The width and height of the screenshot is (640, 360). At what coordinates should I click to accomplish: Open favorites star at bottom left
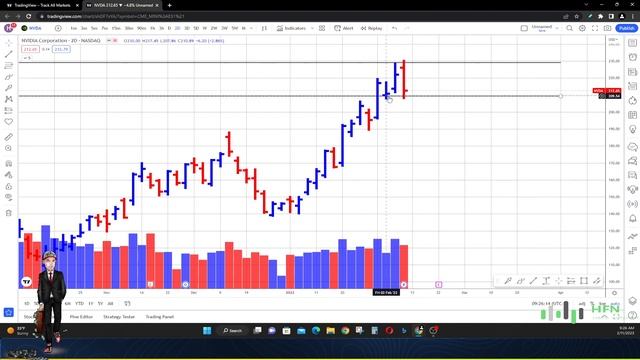[x=9, y=313]
